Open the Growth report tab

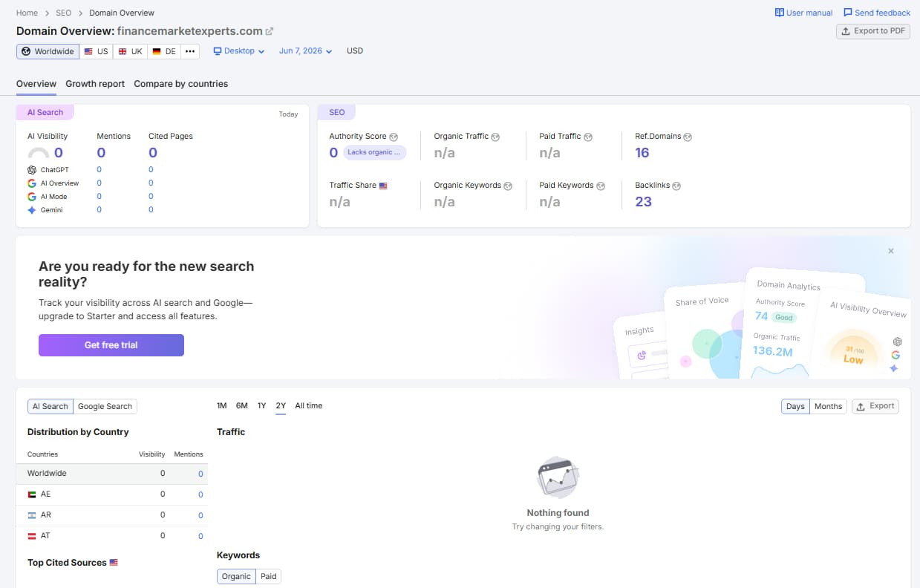pos(95,84)
